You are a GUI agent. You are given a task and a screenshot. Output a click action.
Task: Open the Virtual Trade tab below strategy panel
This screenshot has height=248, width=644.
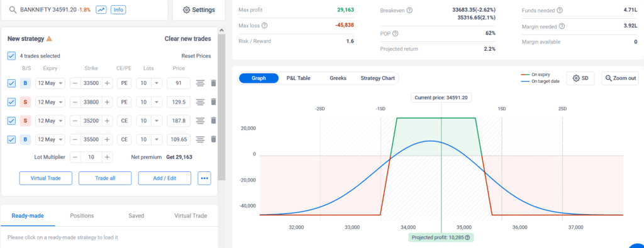click(191, 215)
